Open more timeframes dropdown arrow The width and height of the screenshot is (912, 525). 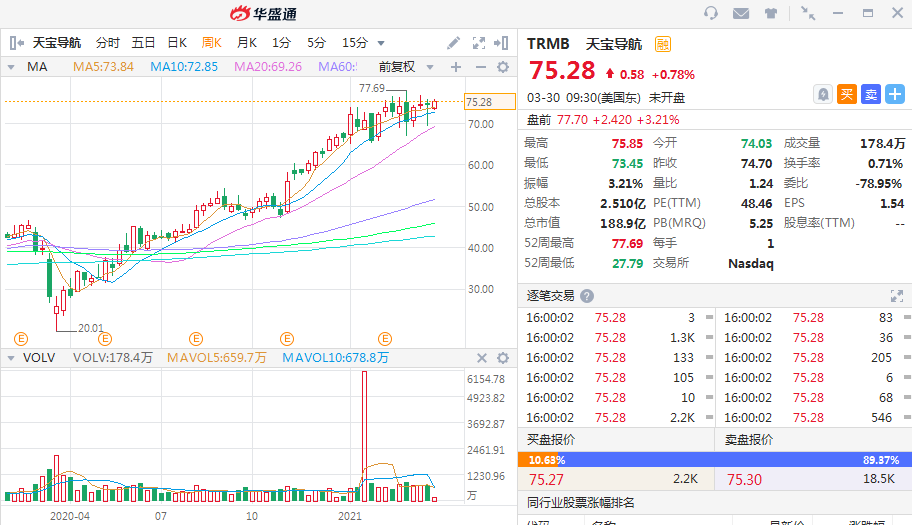click(x=381, y=43)
